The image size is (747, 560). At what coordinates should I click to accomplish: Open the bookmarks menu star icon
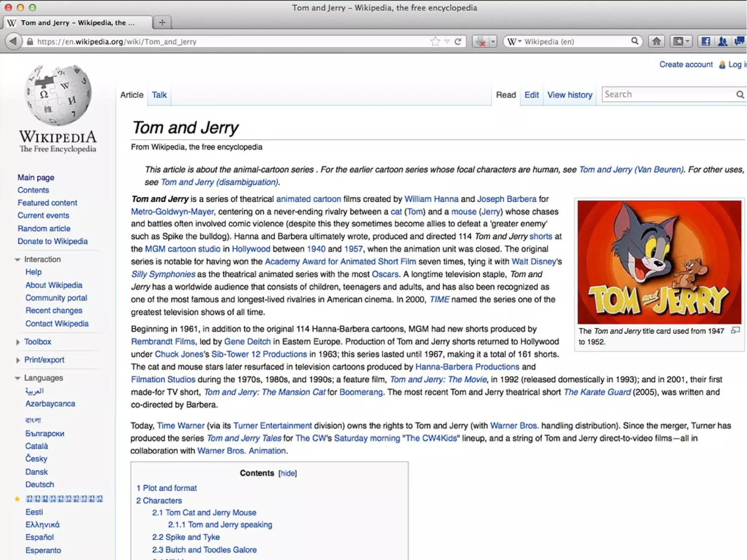678,42
